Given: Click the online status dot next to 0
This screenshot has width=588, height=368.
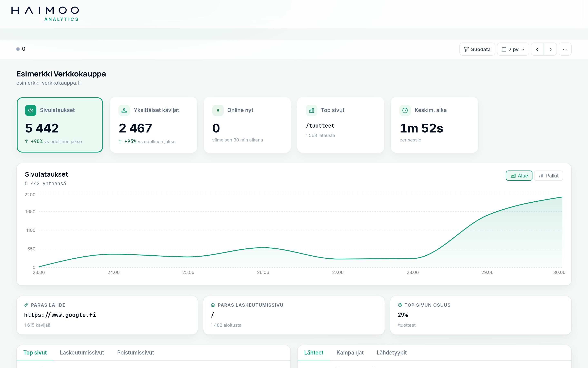Looking at the screenshot, I should tap(18, 49).
